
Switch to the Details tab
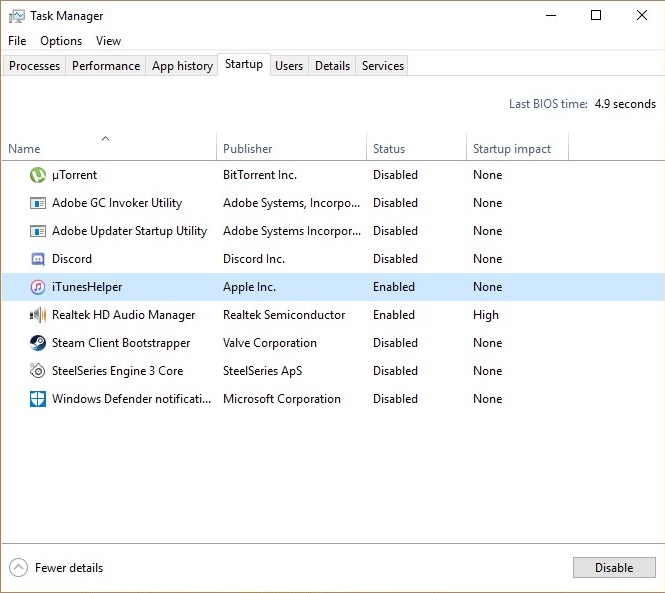pyautogui.click(x=332, y=66)
